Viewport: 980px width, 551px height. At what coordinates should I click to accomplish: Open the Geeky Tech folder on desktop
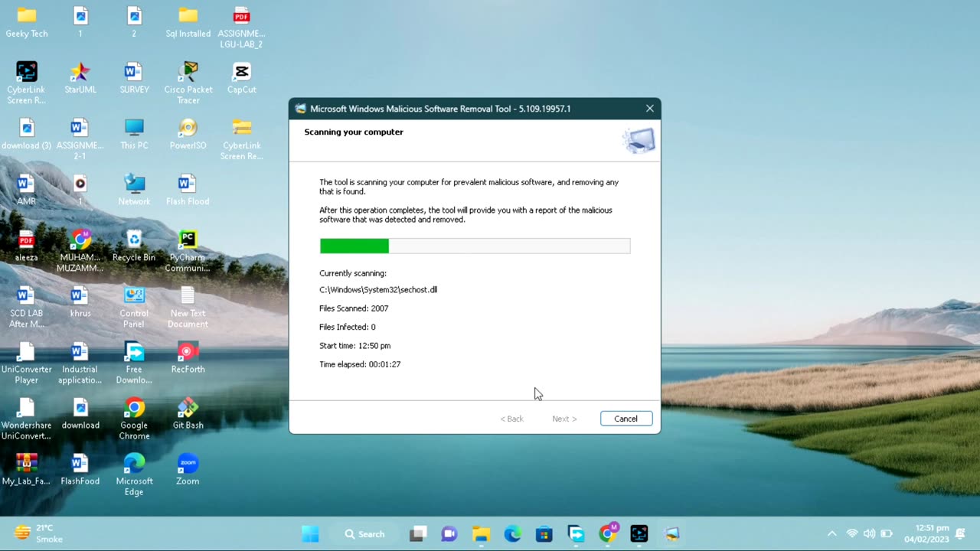pos(27,23)
